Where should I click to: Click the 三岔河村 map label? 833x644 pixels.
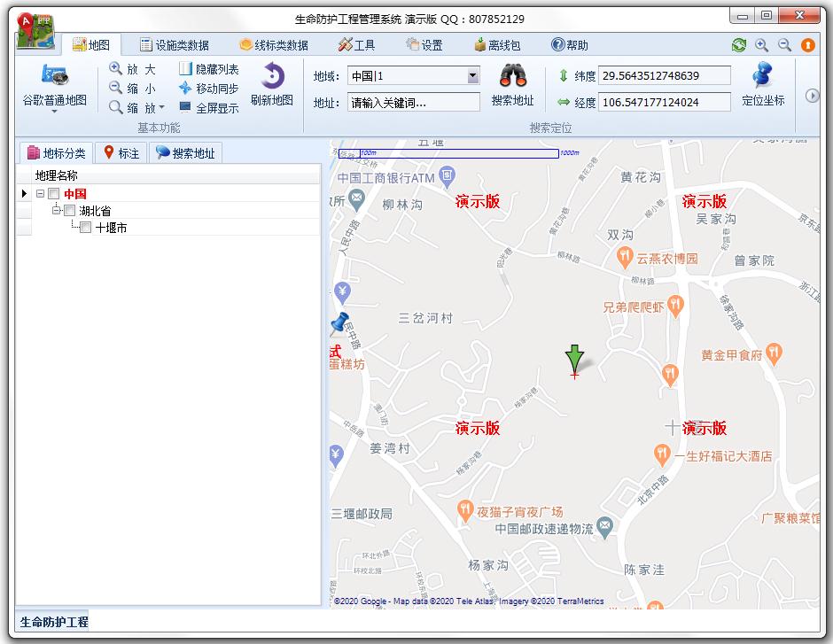click(x=425, y=318)
